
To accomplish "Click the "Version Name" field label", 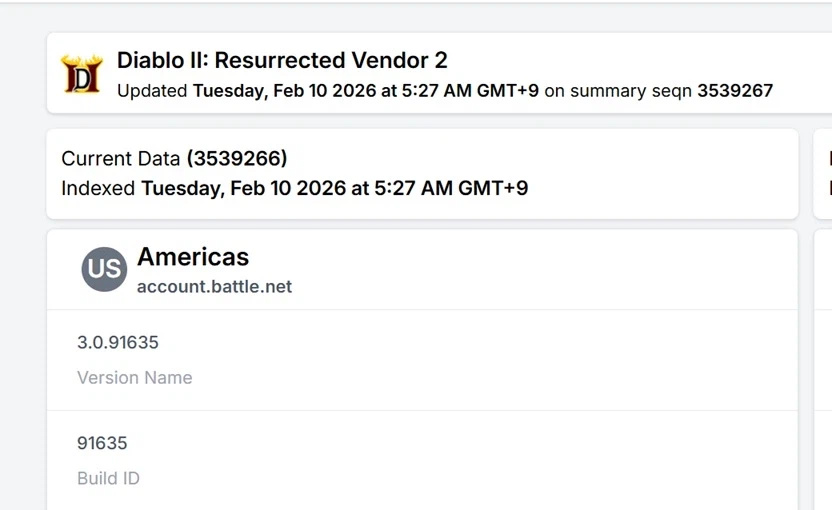I will coord(134,378).
